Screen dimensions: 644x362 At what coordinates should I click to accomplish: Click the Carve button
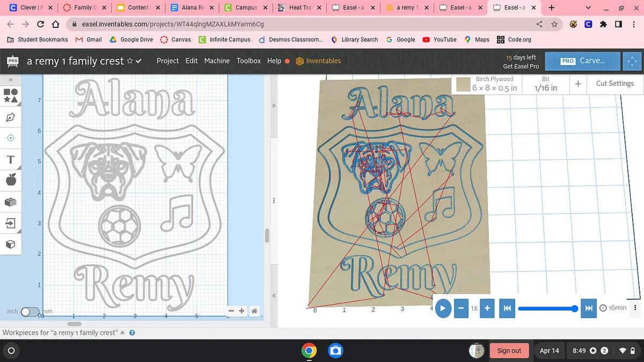tap(582, 61)
